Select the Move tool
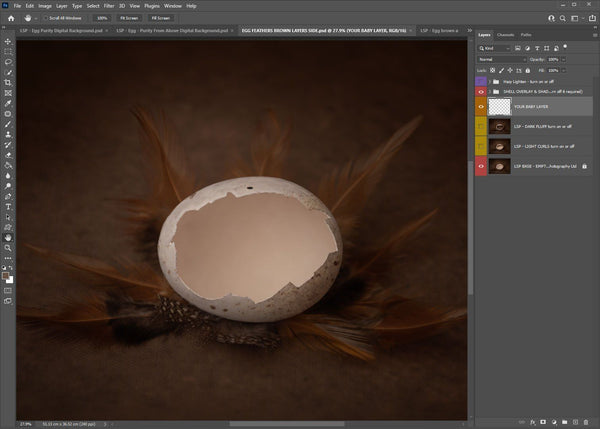 8,42
